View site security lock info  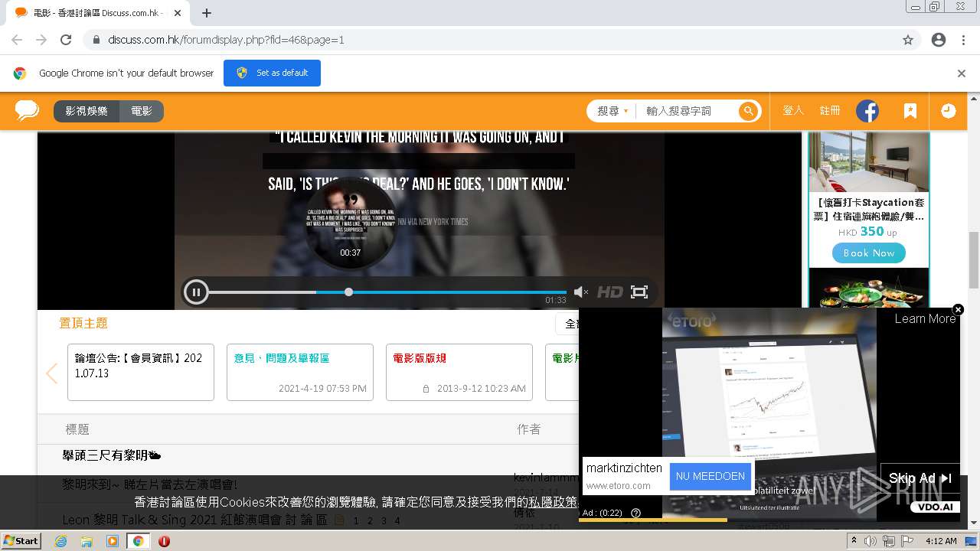[96, 40]
